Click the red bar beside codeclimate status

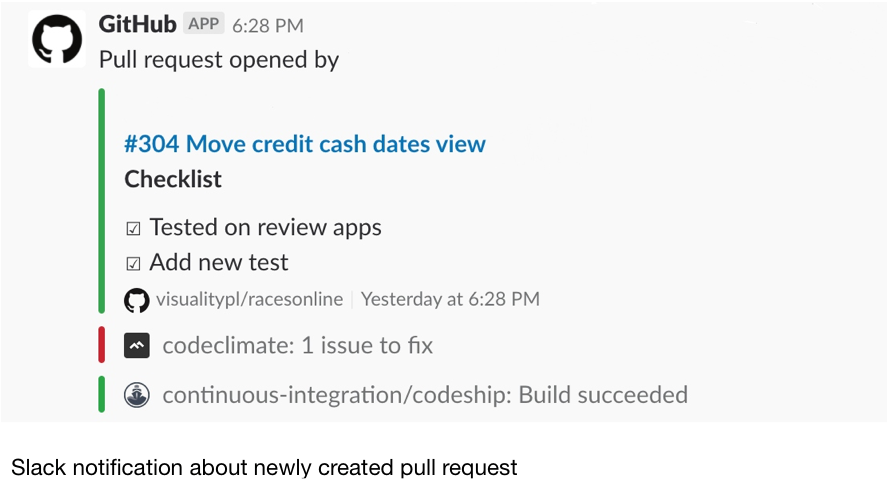[101, 345]
